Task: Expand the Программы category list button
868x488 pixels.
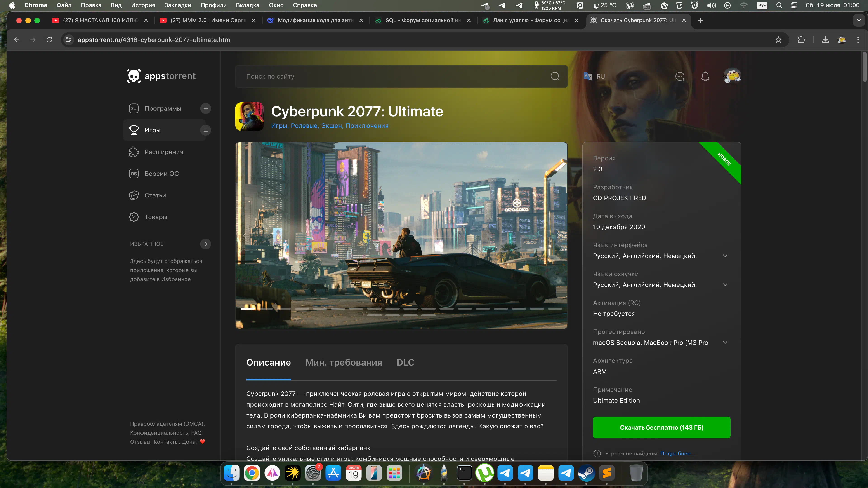Action: 205,108
